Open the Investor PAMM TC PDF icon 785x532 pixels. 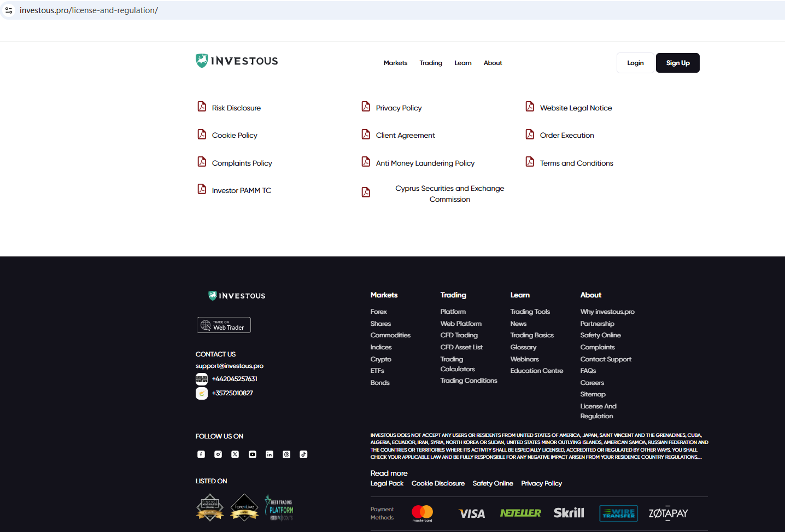coord(202,189)
